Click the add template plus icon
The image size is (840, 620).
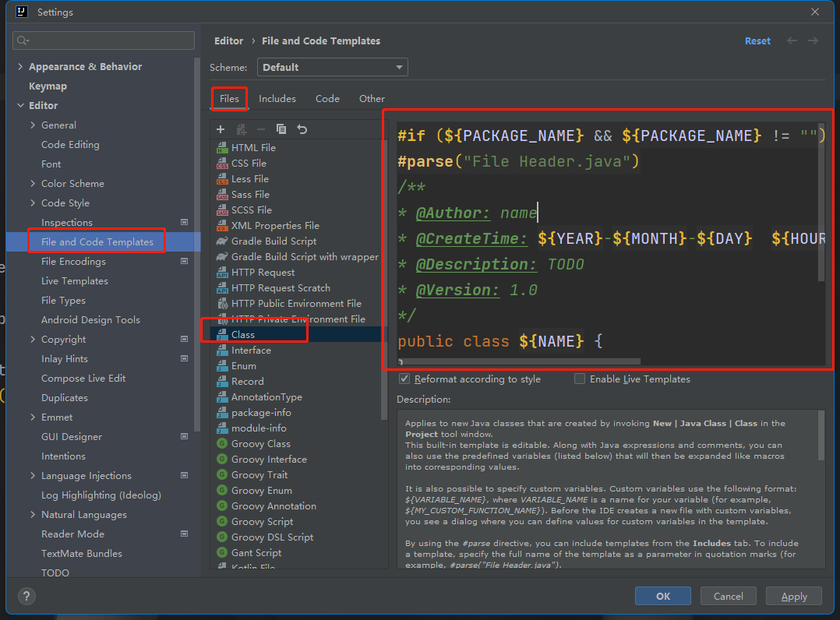[x=221, y=129]
